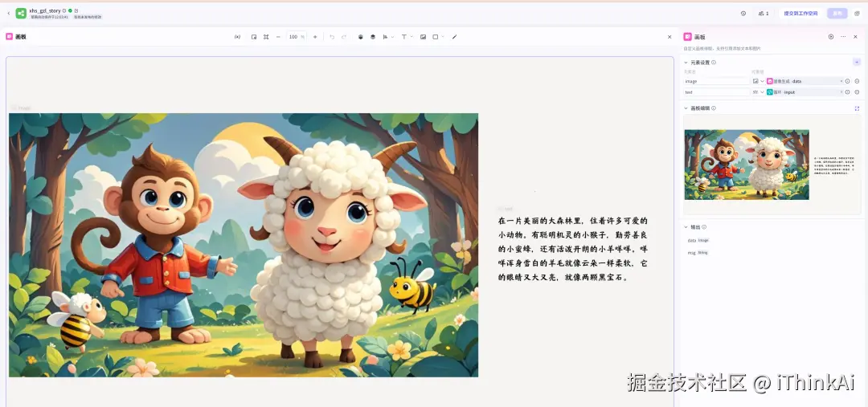The width and height of the screenshot is (868, 407).
Task: Click the green workflow logo icon
Action: point(21,13)
